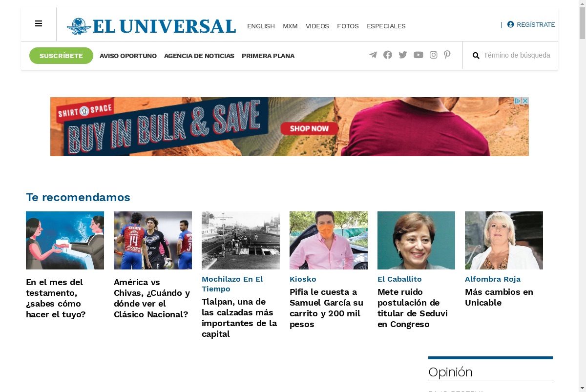
Task: Open article 'Más cambios en Unicable'
Action: [x=499, y=297]
